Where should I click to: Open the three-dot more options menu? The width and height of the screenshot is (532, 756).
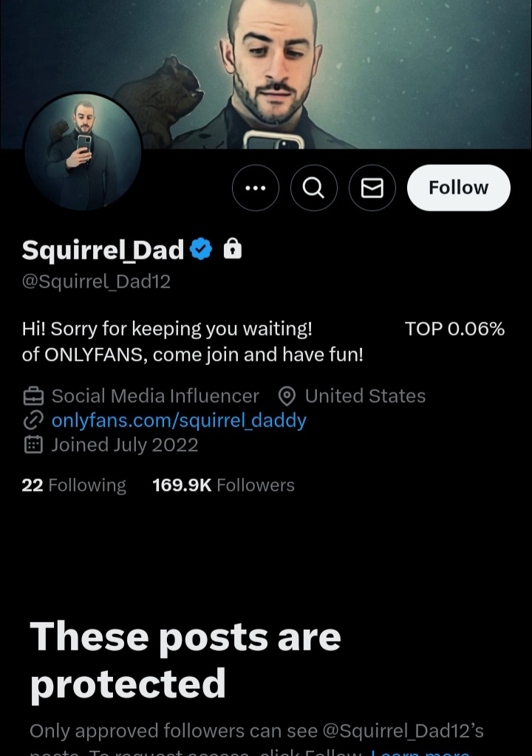coord(256,188)
